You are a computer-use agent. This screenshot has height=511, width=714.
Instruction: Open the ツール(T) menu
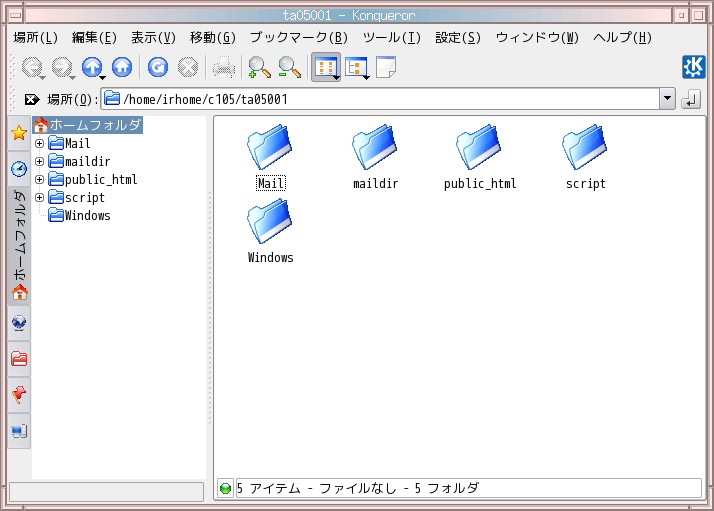click(x=392, y=37)
